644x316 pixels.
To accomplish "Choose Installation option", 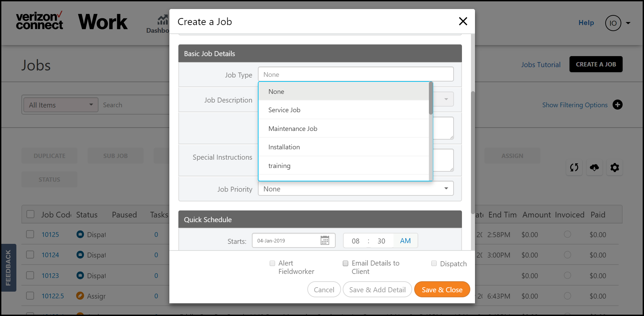I will pyautogui.click(x=344, y=147).
